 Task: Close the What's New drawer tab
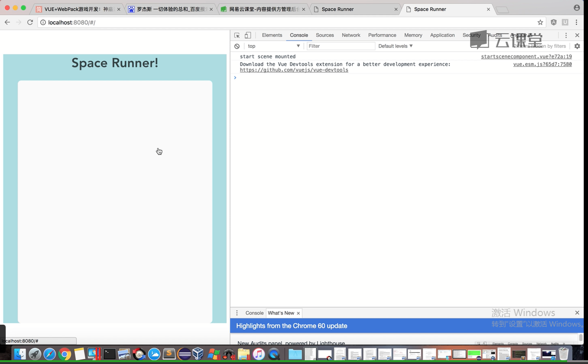pos(298,313)
